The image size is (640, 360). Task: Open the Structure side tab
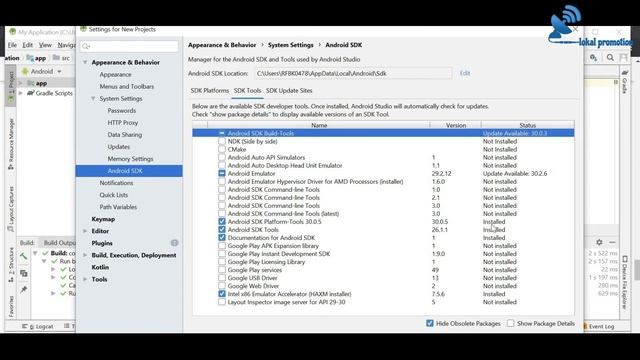(x=11, y=264)
